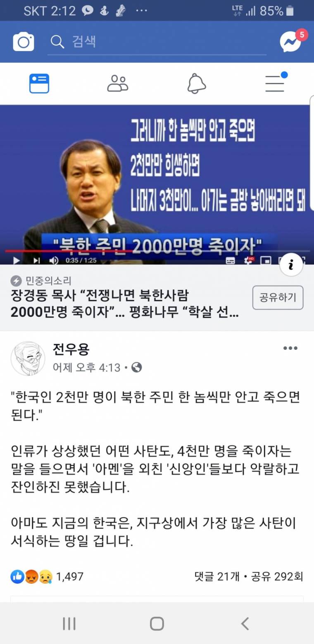The width and height of the screenshot is (314, 644).
Task: Toggle video subtitles captions button
Action: pyautogui.click(x=231, y=260)
